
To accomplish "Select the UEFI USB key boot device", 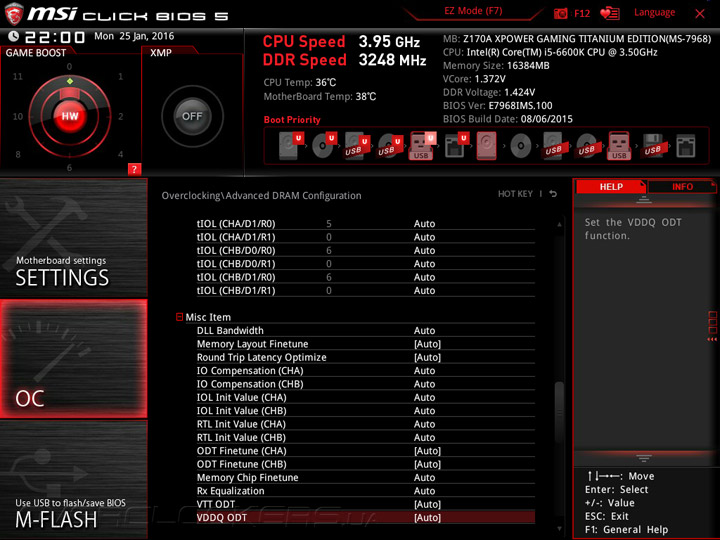I will (422, 146).
